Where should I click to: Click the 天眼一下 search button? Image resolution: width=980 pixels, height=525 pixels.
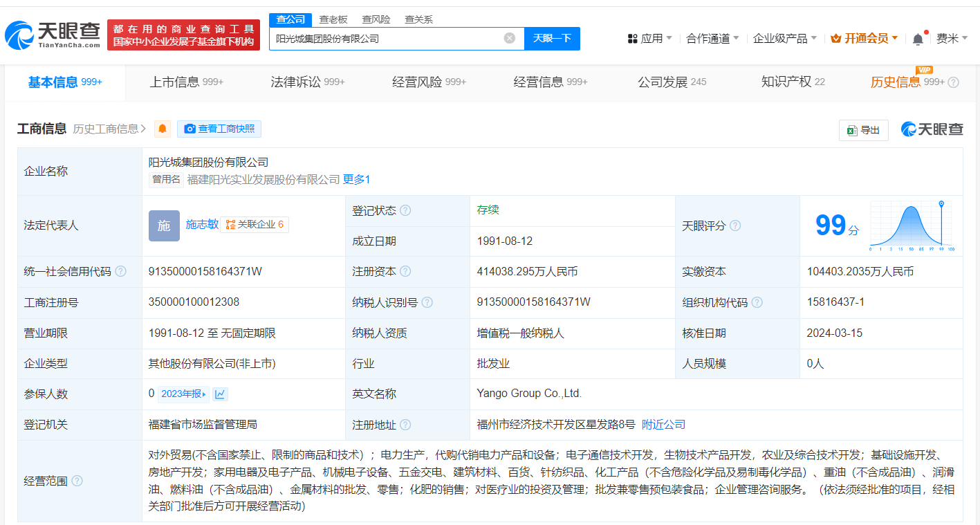coord(552,39)
